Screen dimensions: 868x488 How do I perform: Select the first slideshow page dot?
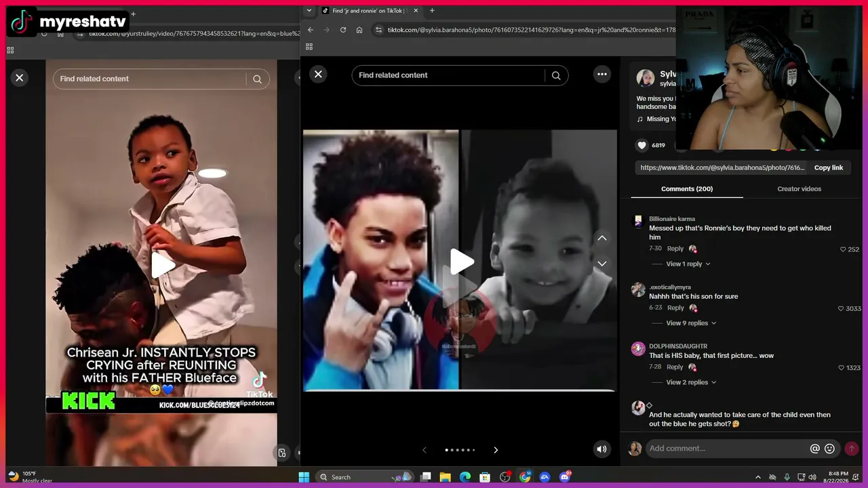[446, 450]
